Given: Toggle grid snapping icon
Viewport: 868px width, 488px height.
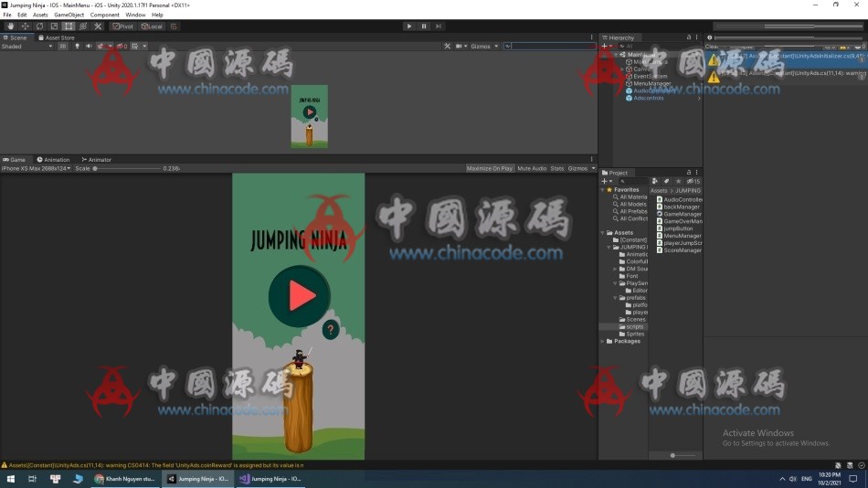Looking at the screenshot, I should [174, 26].
